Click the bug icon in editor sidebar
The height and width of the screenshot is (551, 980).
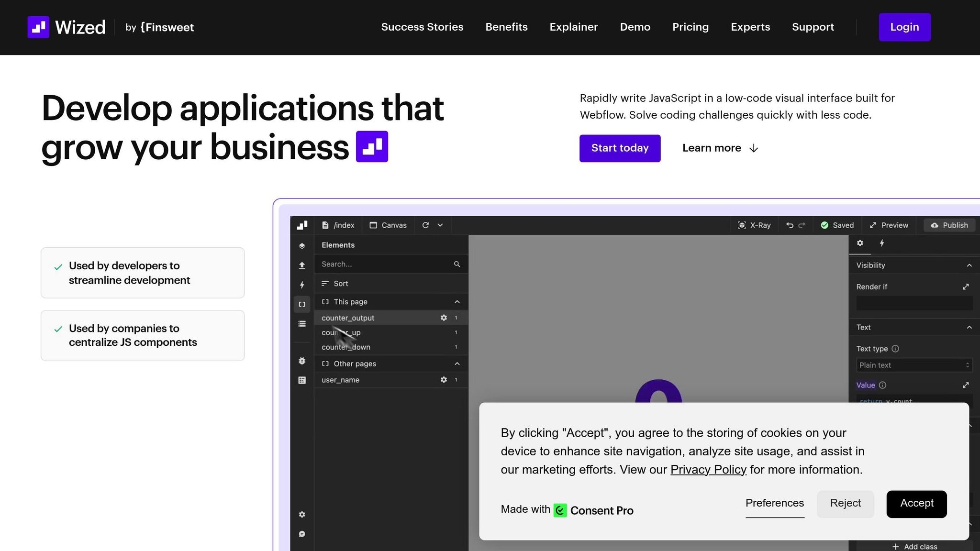[x=302, y=361]
